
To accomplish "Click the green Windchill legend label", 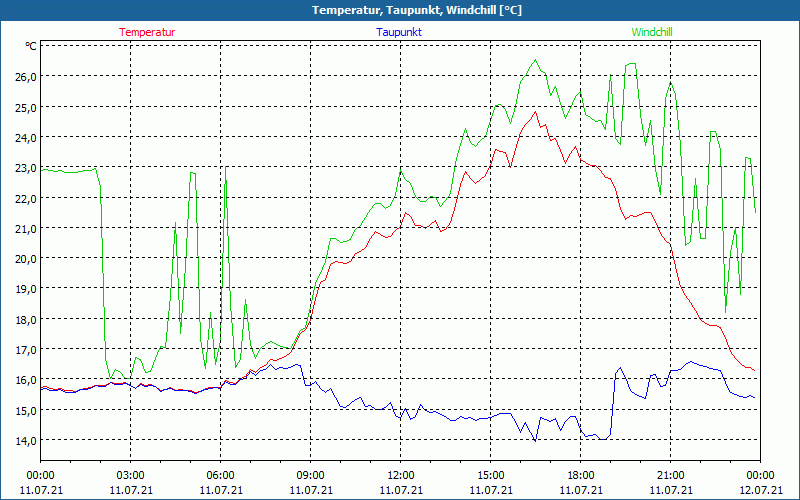I will pos(652,32).
